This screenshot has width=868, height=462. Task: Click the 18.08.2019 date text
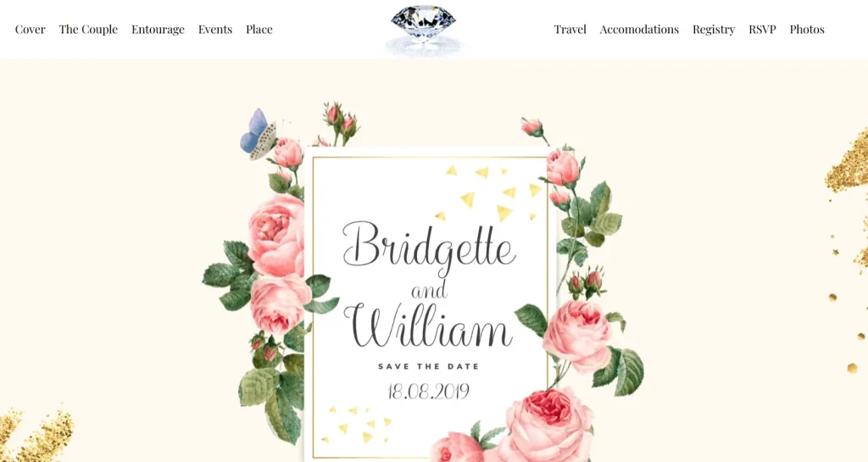(428, 391)
